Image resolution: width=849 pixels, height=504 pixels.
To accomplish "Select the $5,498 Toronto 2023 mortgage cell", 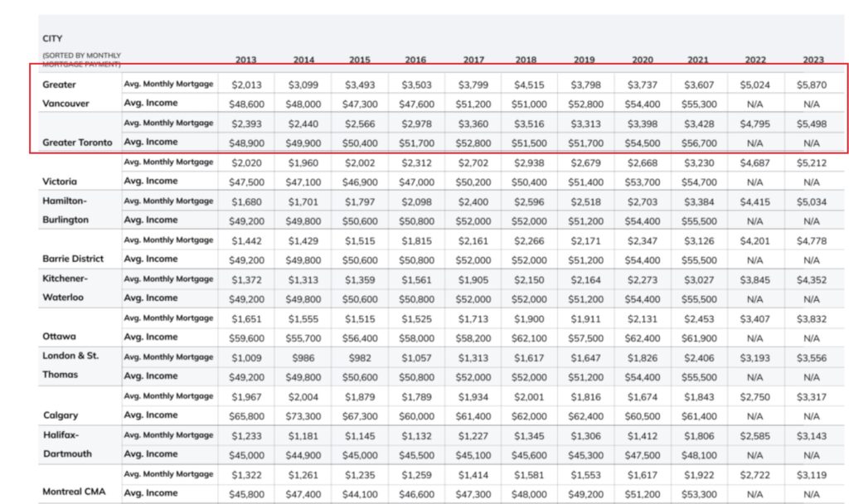I will point(812,124).
